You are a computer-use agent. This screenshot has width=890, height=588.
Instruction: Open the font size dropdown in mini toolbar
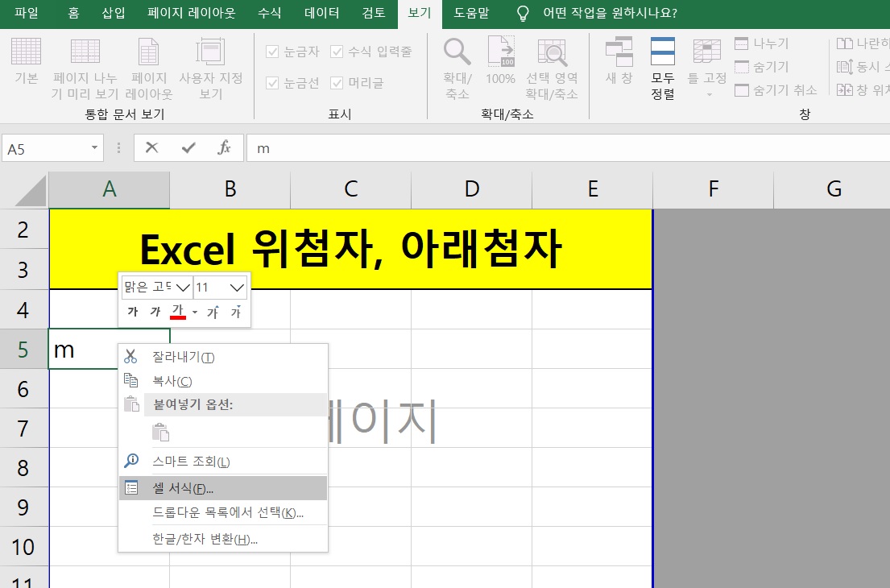[x=238, y=288]
